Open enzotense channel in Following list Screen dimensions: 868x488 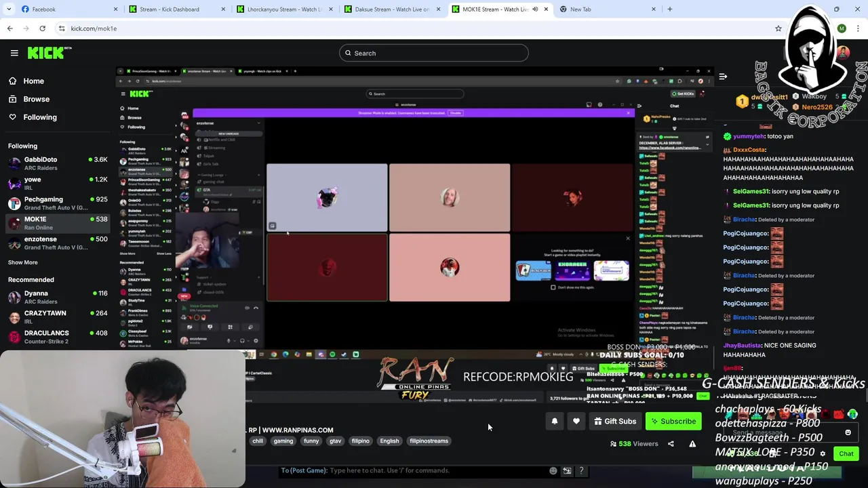click(x=57, y=243)
